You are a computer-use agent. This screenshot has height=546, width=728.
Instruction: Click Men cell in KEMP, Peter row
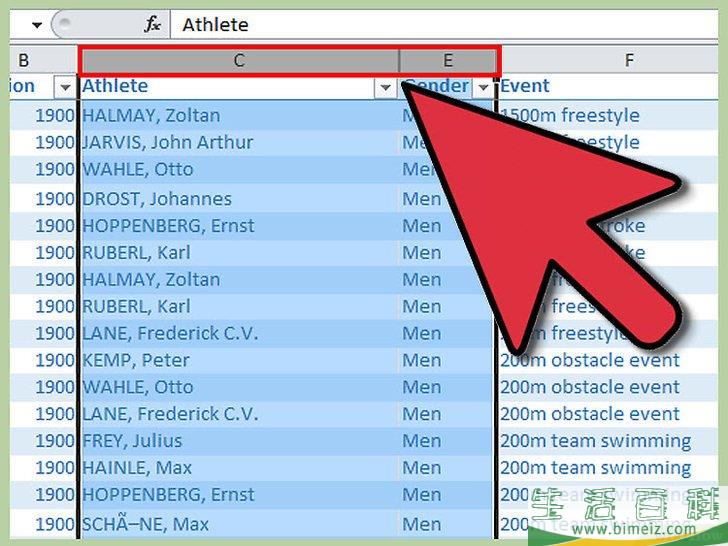click(x=446, y=360)
